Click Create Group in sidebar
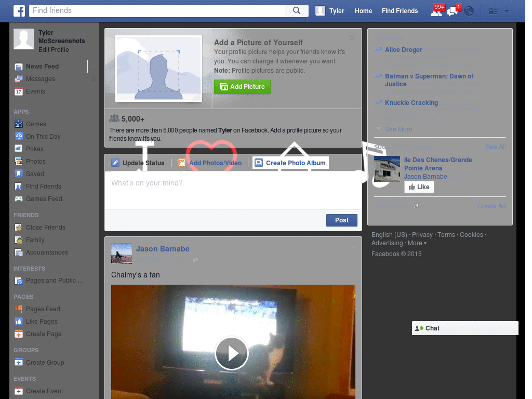532x399 pixels. click(x=45, y=362)
